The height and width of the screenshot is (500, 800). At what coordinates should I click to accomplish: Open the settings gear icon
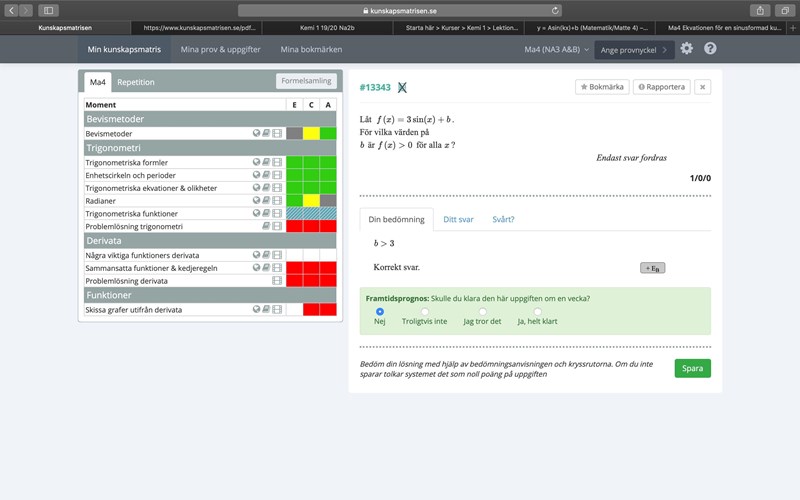pyautogui.click(x=686, y=49)
